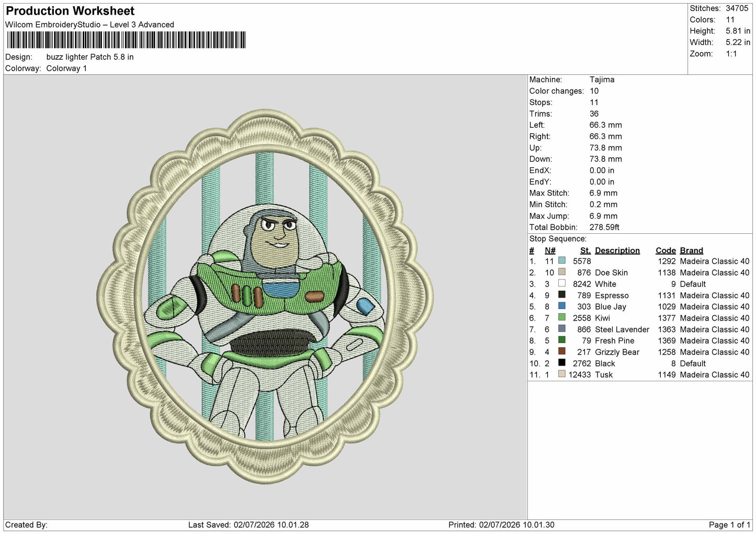This screenshot has height=534, width=756.
Task: Click code 1029 for Blue Jay
Action: (667, 307)
